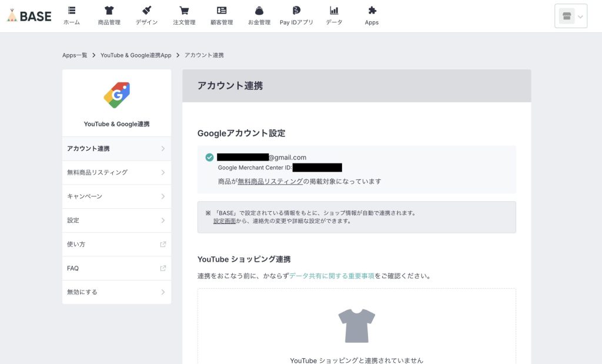
Task: Open データ共有に関する重要事項 link
Action: pyautogui.click(x=332, y=276)
